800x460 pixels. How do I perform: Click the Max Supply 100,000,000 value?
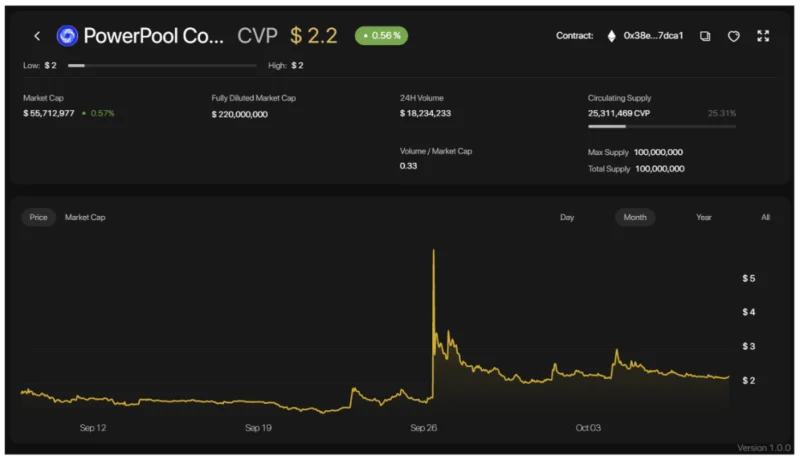point(658,152)
